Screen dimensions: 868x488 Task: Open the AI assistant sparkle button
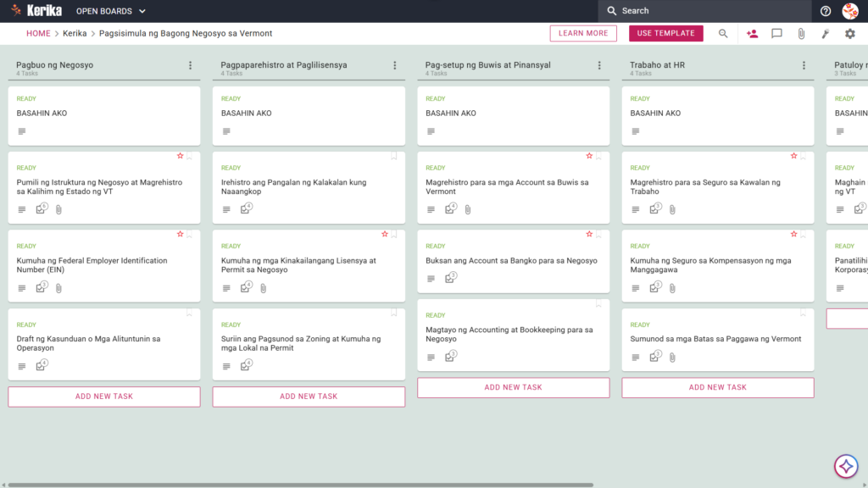pos(846,467)
